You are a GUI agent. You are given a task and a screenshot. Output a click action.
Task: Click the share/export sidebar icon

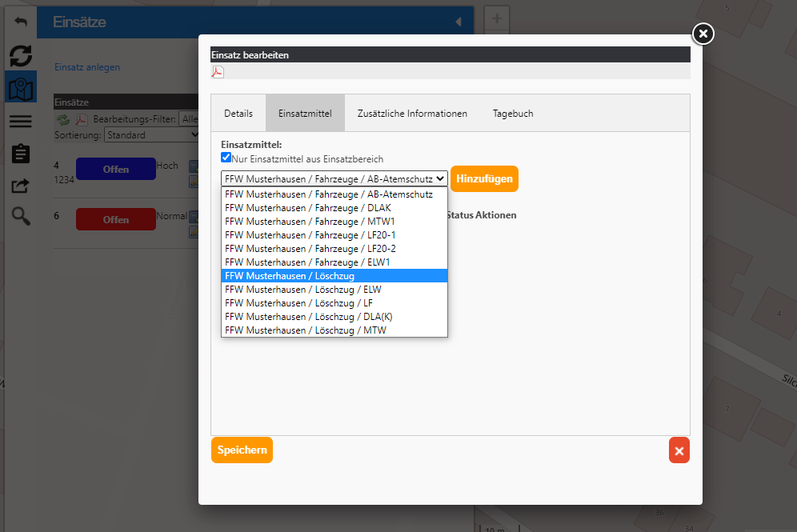click(21, 186)
